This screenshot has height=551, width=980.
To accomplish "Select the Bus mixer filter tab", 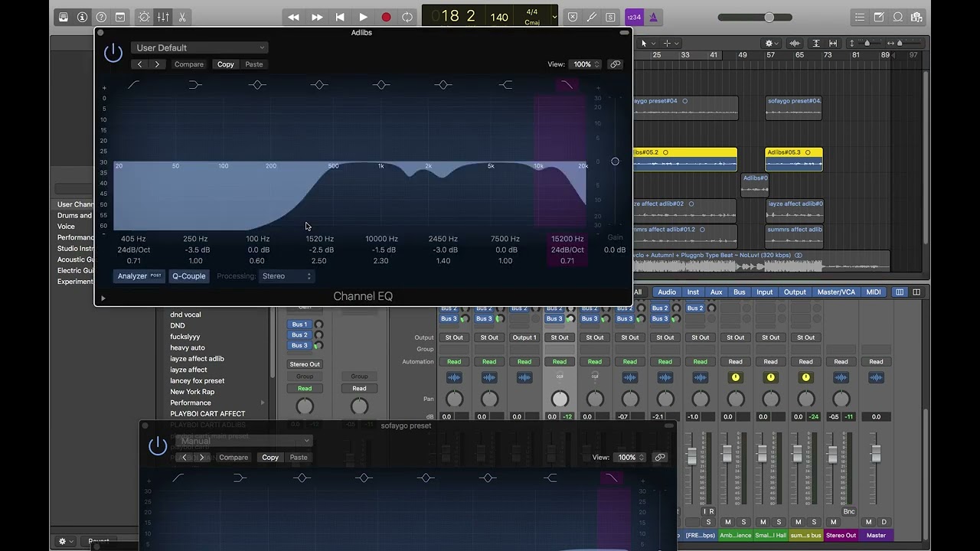I will click(739, 292).
